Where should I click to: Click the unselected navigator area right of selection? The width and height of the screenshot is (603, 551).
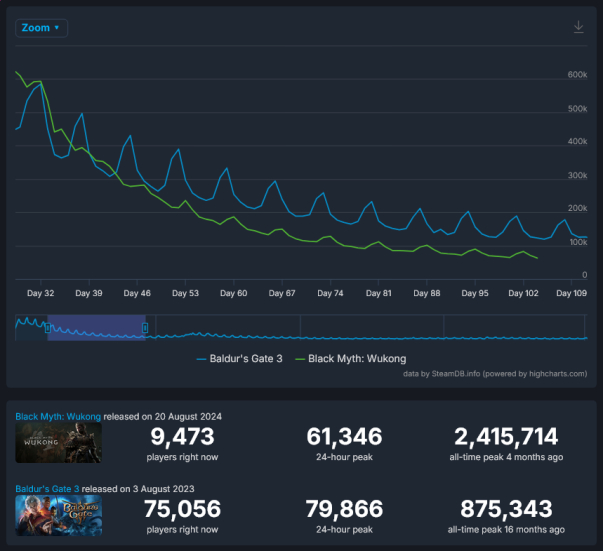(x=365, y=328)
